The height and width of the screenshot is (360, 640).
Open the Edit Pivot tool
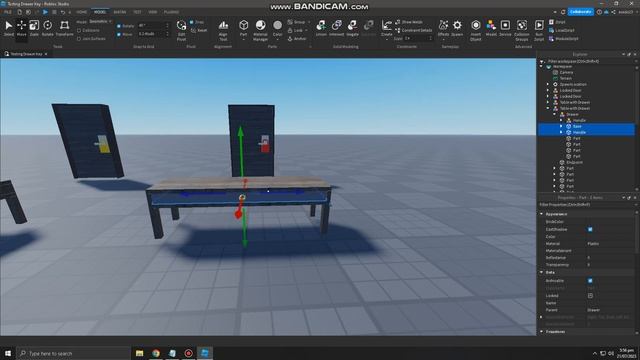[x=181, y=30]
